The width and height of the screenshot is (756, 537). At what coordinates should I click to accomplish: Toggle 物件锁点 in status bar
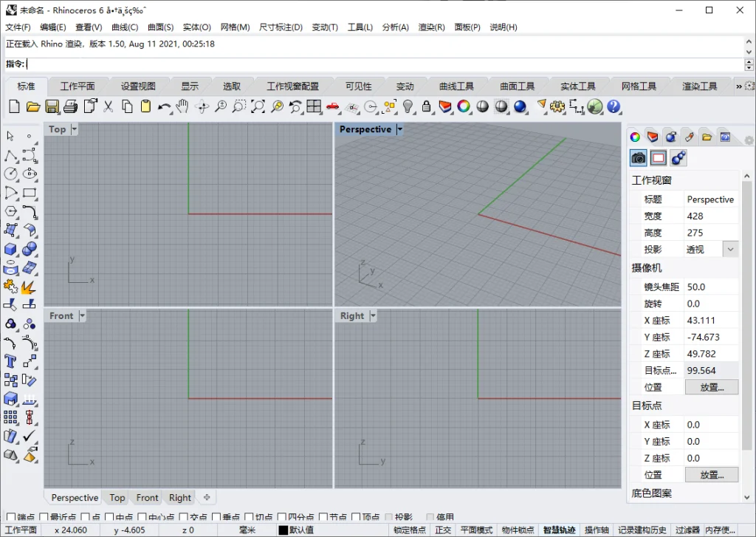518,530
